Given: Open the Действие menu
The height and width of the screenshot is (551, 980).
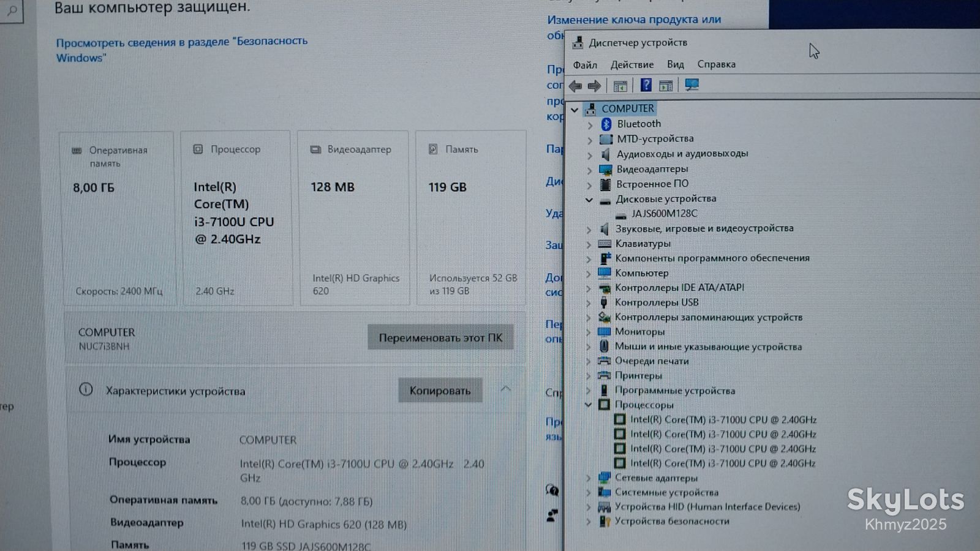Looking at the screenshot, I should pos(632,65).
